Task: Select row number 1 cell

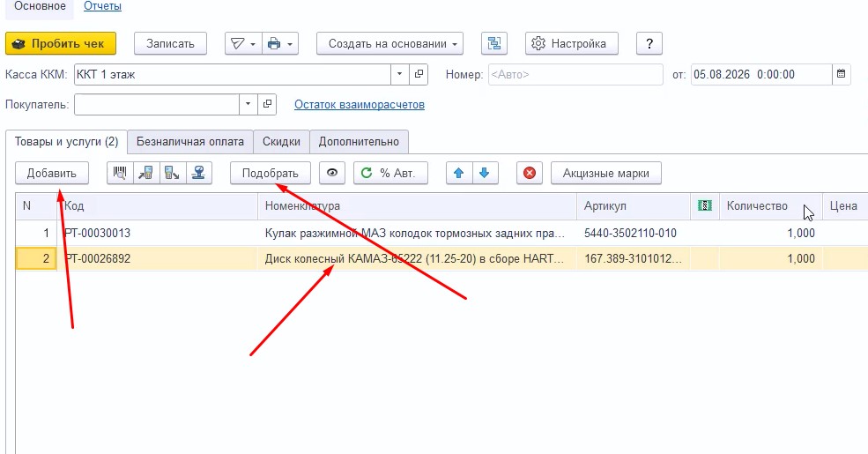Action: coord(36,233)
